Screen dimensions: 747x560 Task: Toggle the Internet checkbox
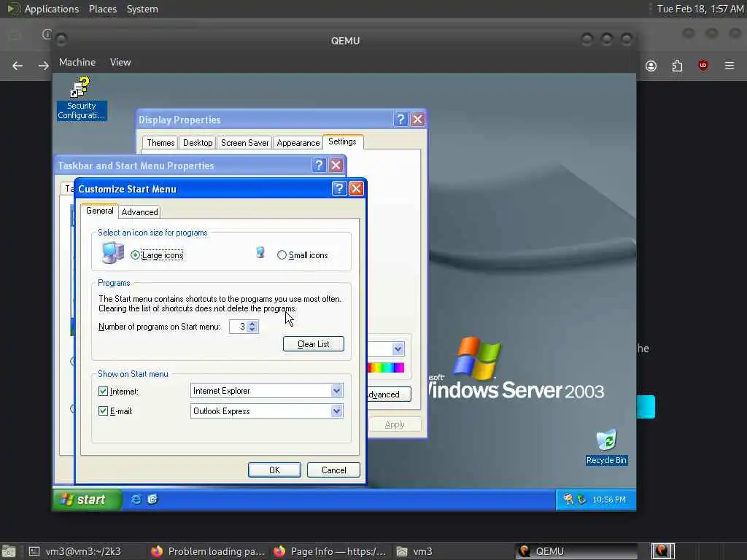click(103, 391)
